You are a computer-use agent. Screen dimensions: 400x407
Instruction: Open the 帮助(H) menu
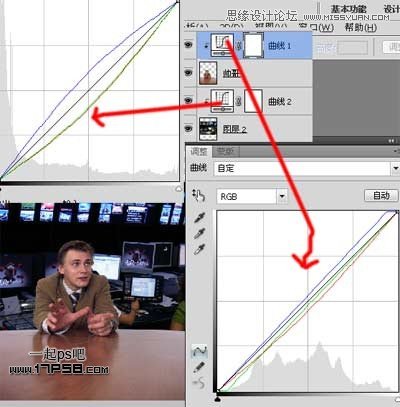click(x=361, y=27)
